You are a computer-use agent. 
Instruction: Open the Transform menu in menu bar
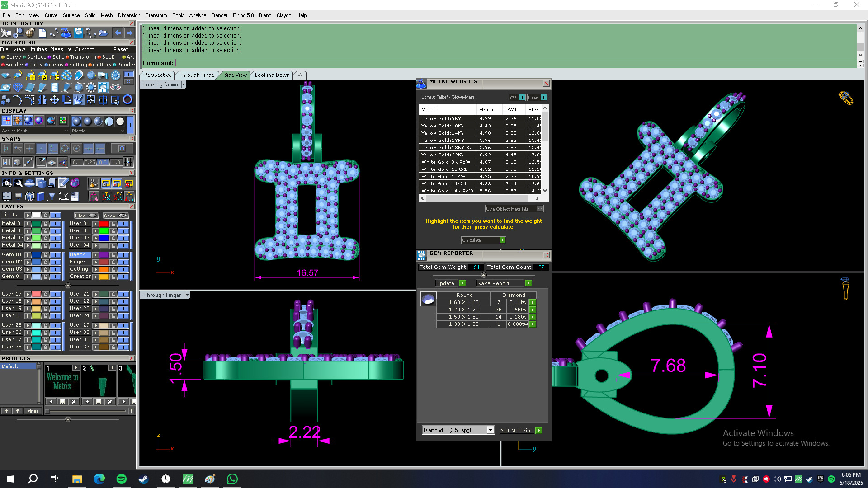pos(156,15)
